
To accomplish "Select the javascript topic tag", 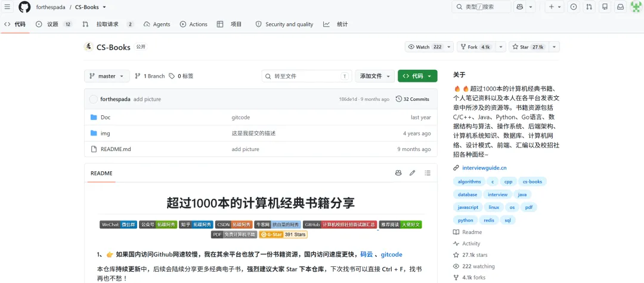I will (468, 207).
